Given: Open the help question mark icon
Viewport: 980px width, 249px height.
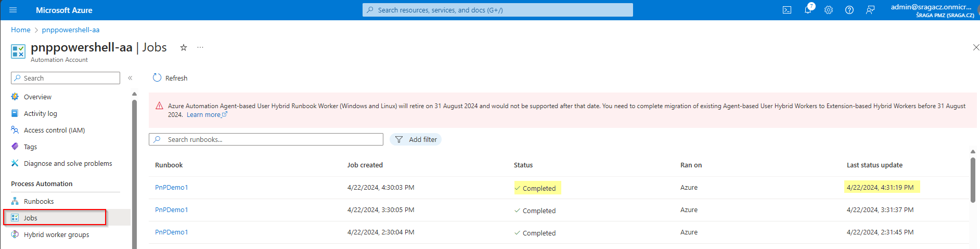Looking at the screenshot, I should point(849,10).
